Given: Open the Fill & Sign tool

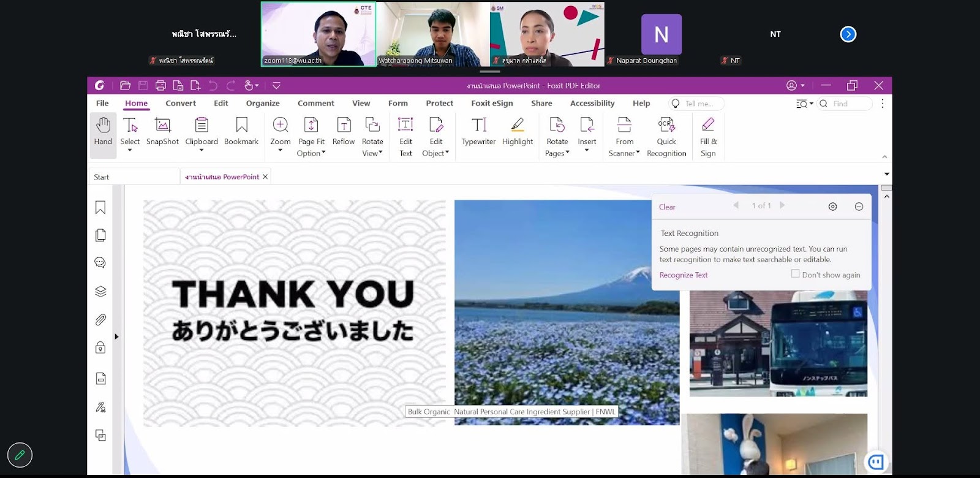Looking at the screenshot, I should 708,137.
